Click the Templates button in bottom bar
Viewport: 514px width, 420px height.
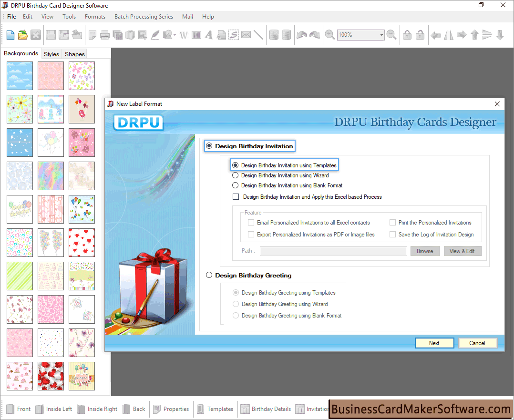[215, 409]
